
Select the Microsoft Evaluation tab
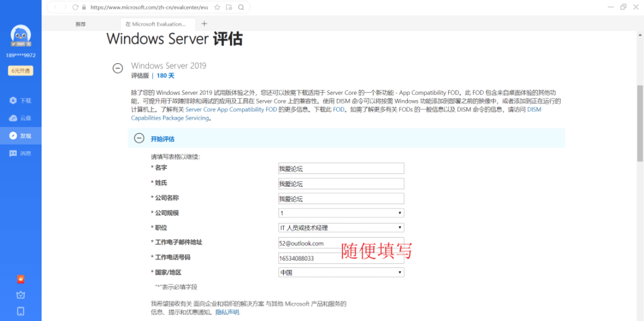coord(157,24)
